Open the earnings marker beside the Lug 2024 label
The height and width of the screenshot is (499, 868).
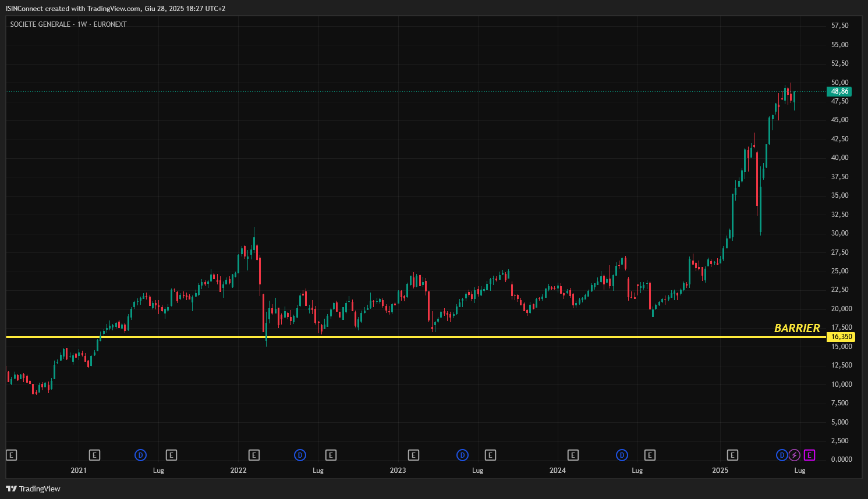pyautogui.click(x=650, y=455)
